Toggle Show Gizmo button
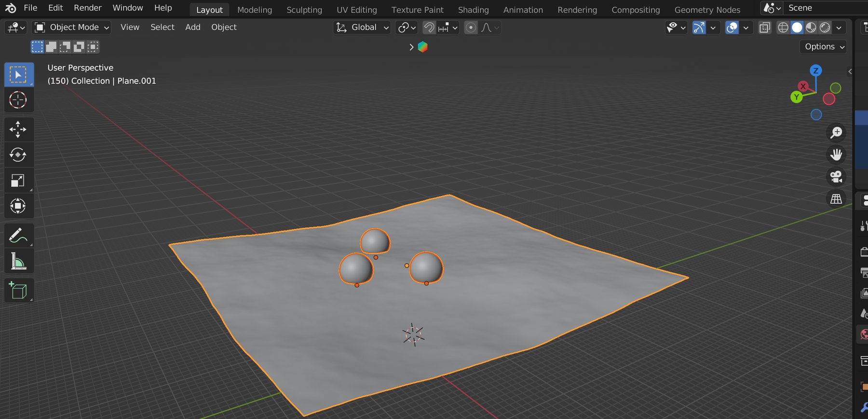The height and width of the screenshot is (419, 868). click(699, 28)
